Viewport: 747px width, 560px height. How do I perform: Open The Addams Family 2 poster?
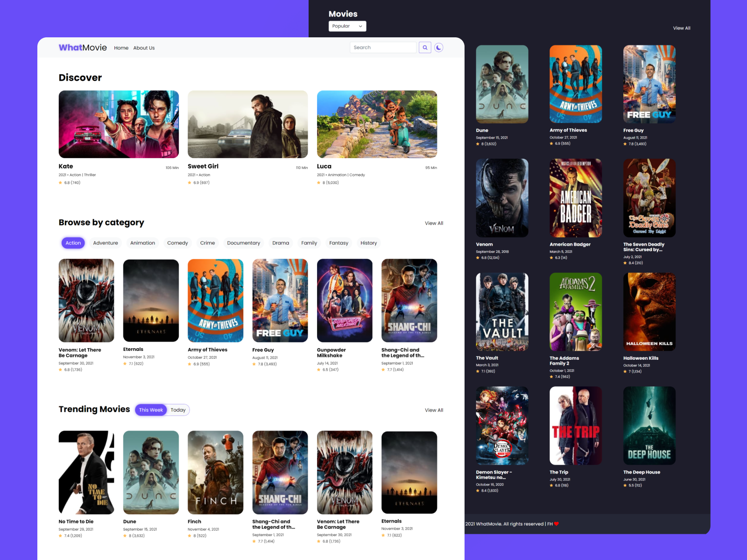576,312
